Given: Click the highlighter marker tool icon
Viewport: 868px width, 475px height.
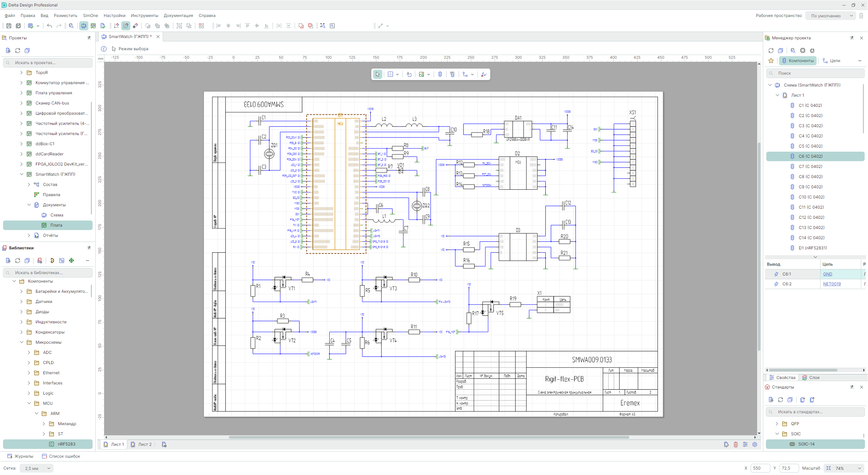Looking at the screenshot, I should point(484,74).
